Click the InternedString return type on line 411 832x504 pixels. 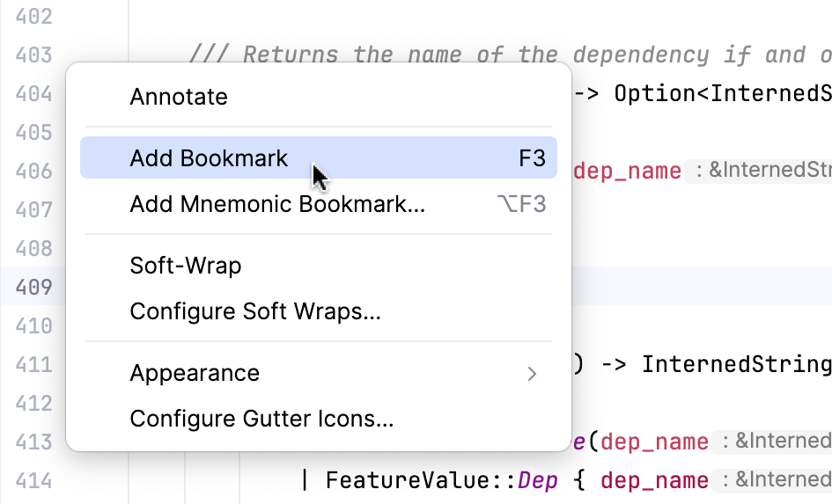point(736,364)
